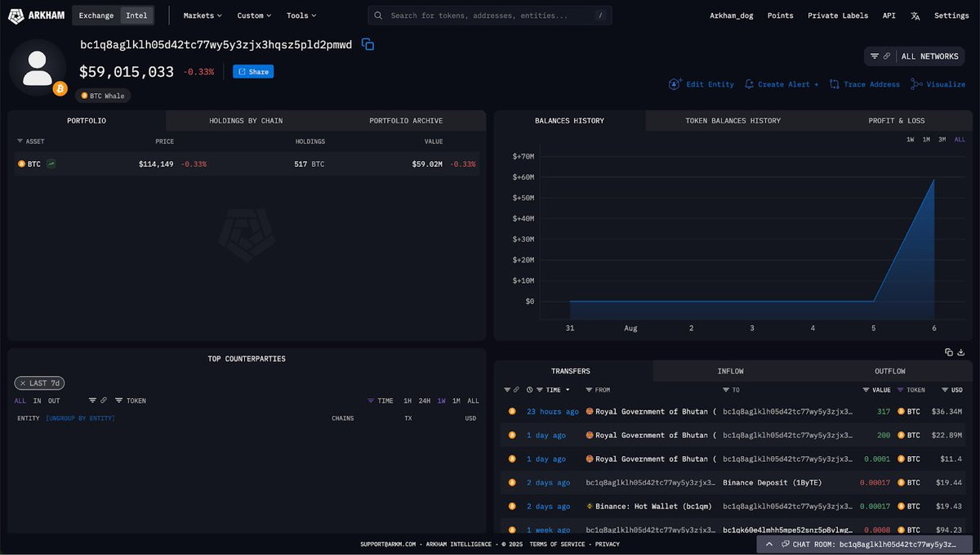Select 1H timeframe in Top Counterparties
Image resolution: width=980 pixels, height=555 pixels.
[408, 401]
